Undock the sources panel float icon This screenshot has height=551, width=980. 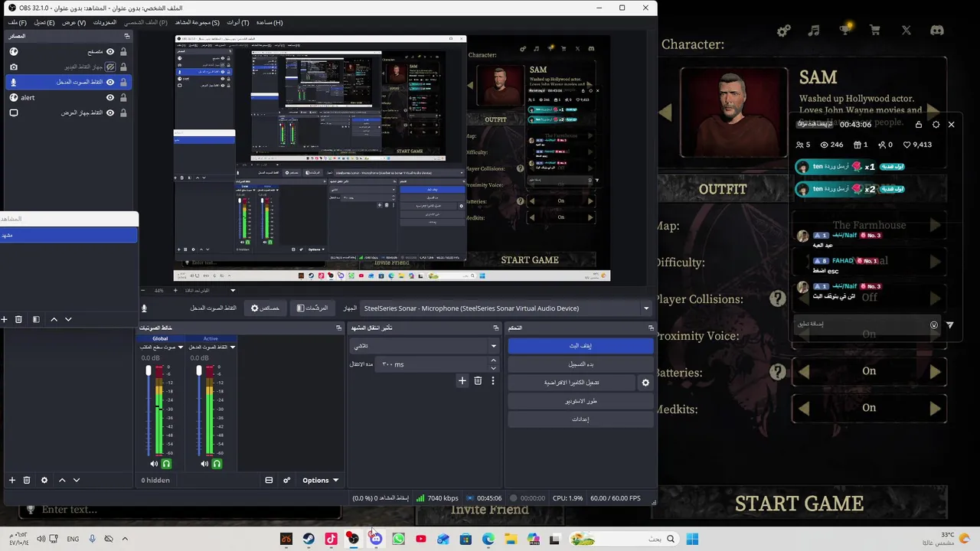[x=127, y=36]
